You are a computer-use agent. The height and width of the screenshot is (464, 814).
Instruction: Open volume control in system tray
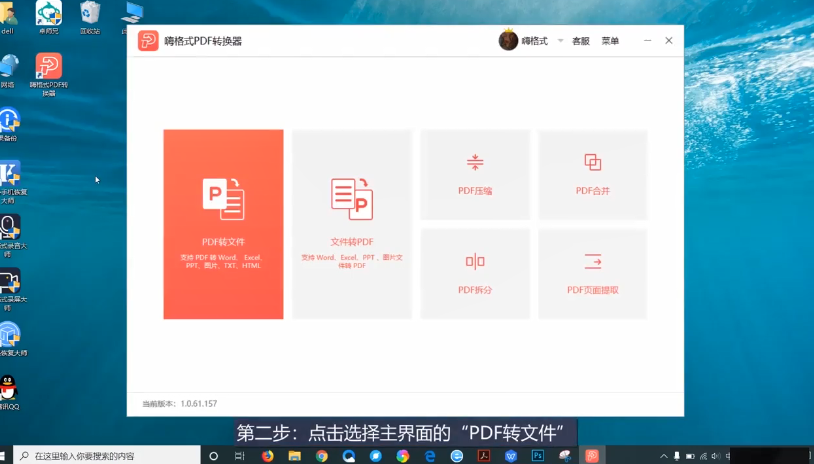tap(716, 456)
